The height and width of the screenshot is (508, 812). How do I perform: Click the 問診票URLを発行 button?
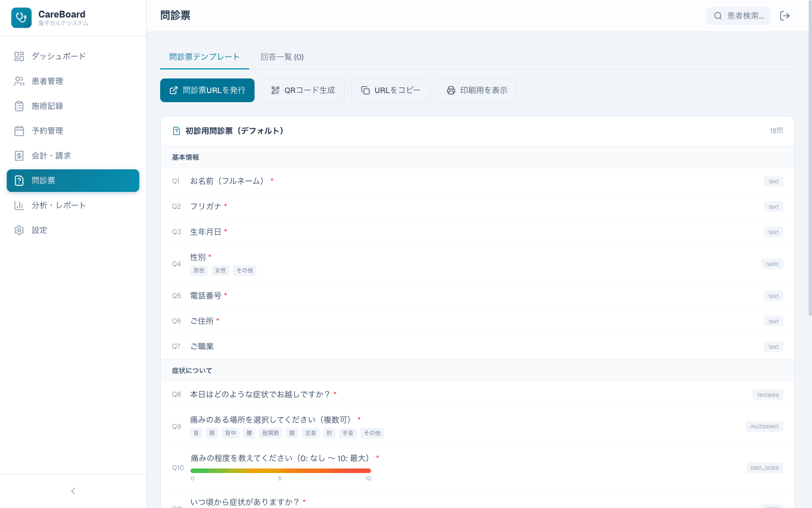pos(207,90)
